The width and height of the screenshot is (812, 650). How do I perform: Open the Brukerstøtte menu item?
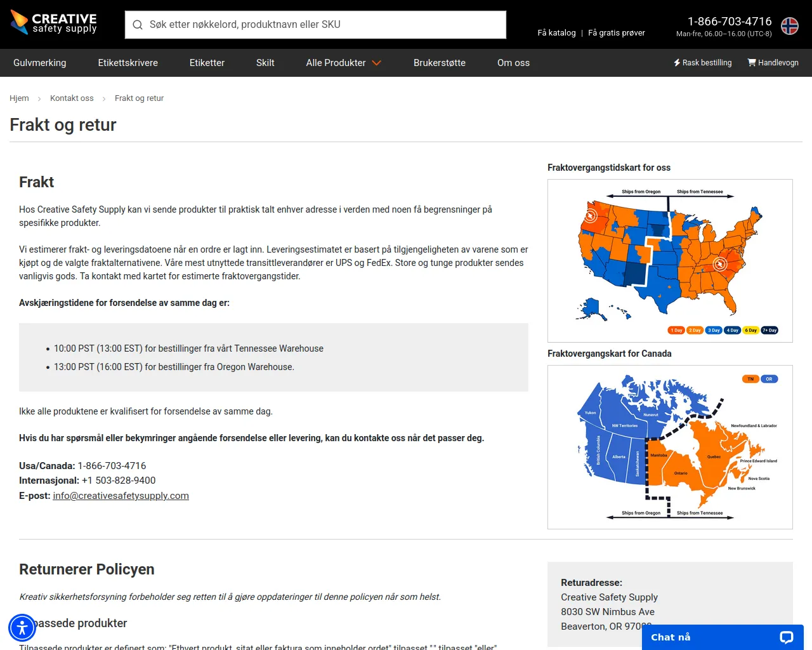439,63
